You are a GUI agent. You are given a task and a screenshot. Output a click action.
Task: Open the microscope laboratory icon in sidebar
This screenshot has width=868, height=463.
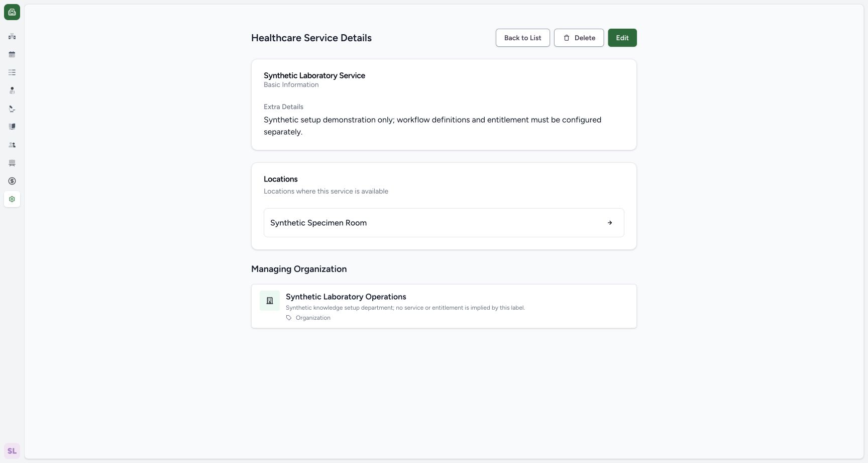[12, 109]
